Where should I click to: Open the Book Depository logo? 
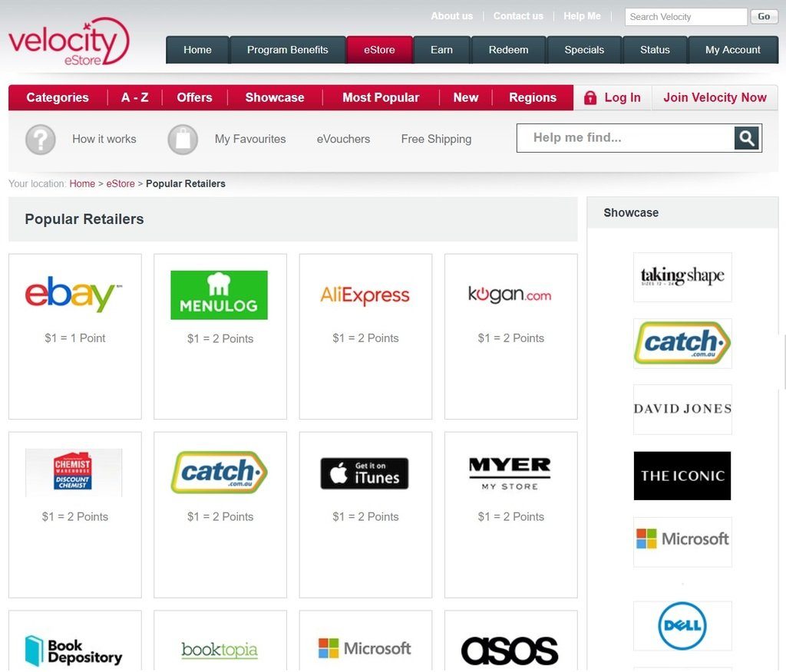click(x=74, y=651)
